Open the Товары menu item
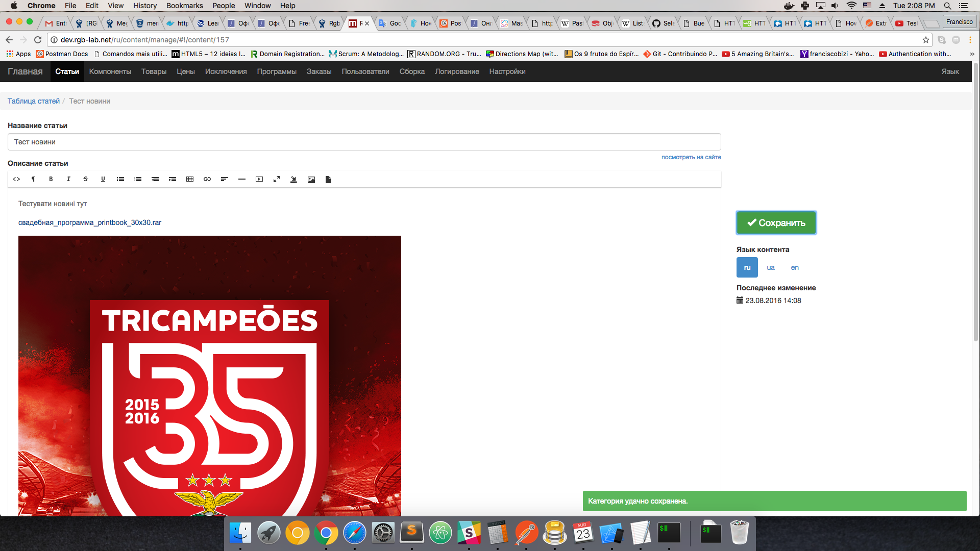Image resolution: width=980 pixels, height=551 pixels. 154,71
